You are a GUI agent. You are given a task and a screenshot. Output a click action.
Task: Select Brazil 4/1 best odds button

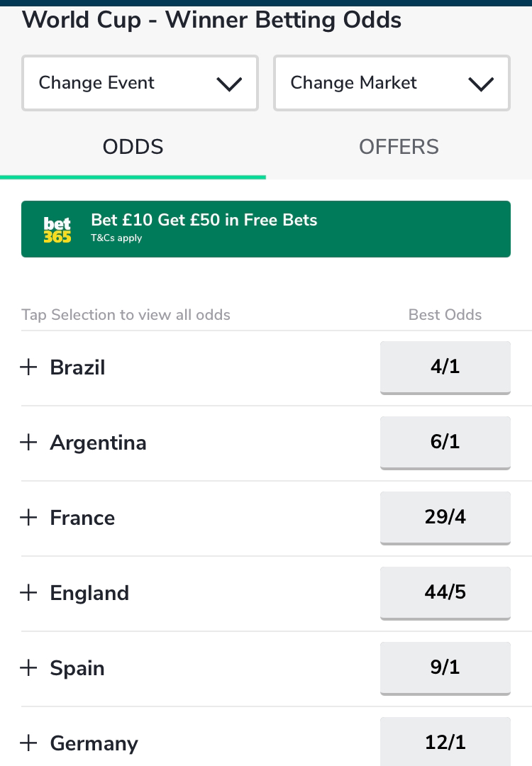point(445,367)
